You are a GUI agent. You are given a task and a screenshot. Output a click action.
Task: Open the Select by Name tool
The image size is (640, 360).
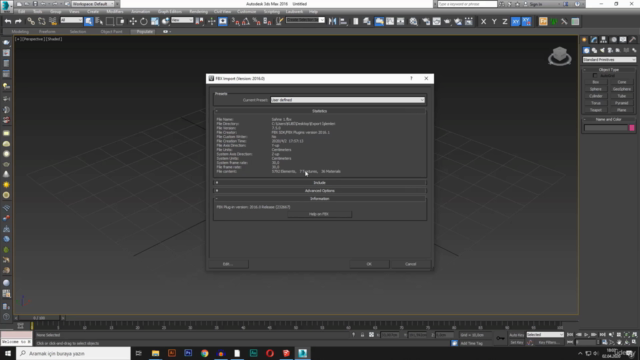[x=99, y=22]
